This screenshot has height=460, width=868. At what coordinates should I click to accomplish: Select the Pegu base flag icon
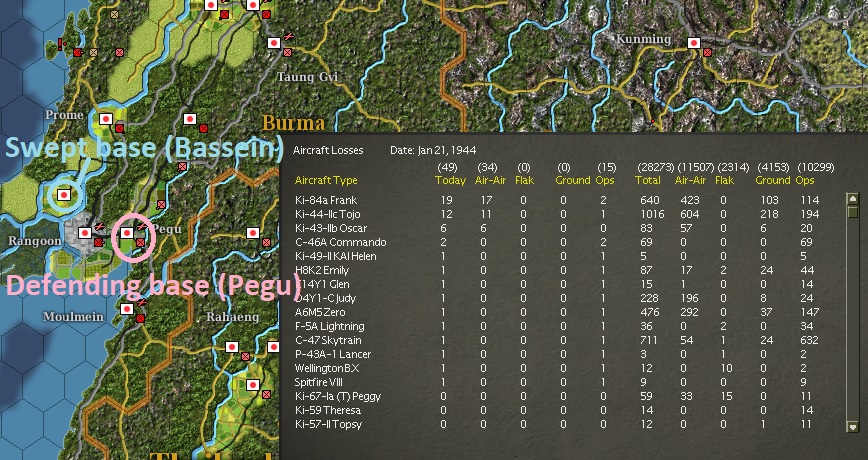coord(127,233)
